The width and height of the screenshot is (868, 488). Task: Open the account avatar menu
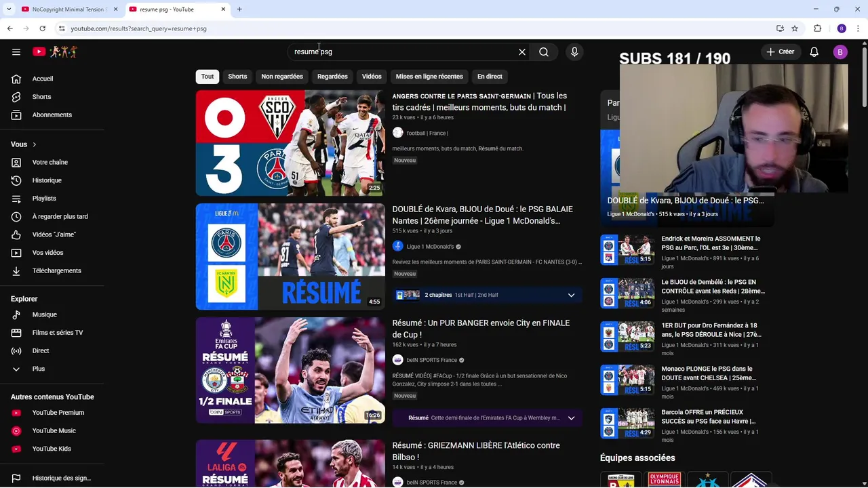[x=840, y=52]
